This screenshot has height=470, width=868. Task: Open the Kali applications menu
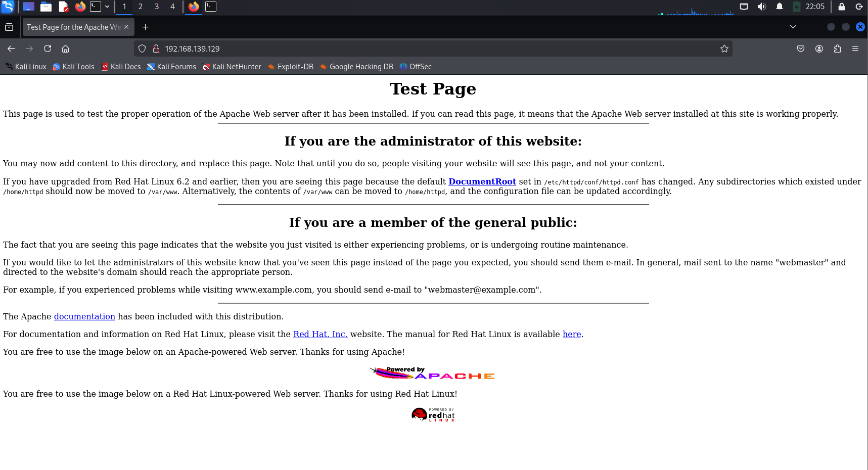click(8, 7)
